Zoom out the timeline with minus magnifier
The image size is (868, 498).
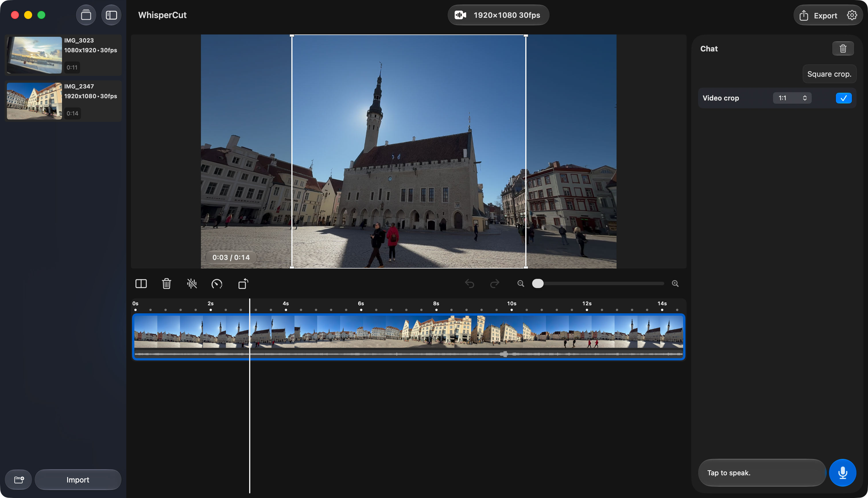520,283
